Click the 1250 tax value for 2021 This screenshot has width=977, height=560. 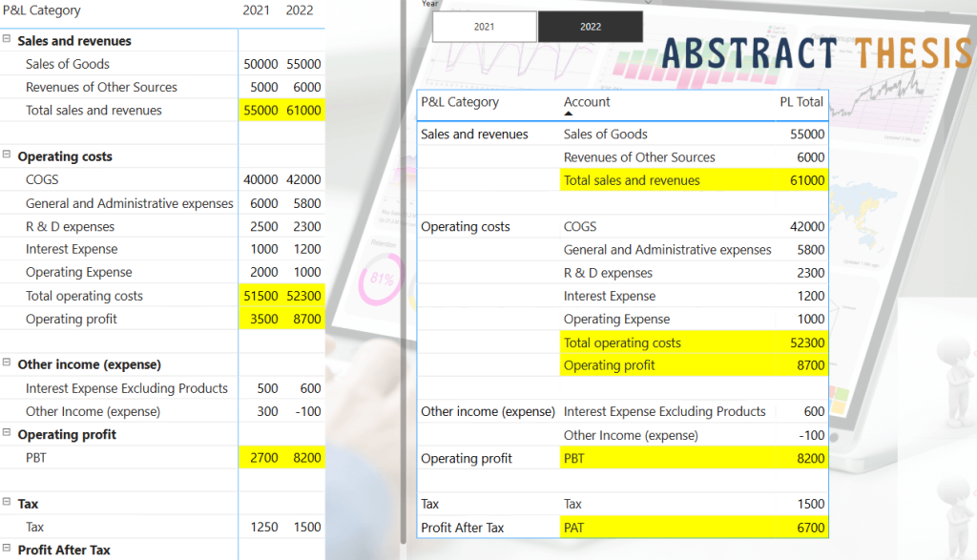[x=264, y=527]
